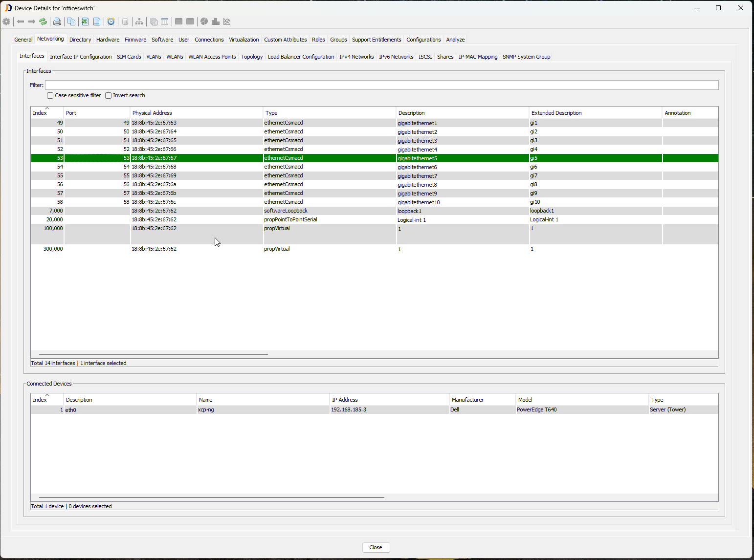Click the Close button
Image resolution: width=754 pixels, height=560 pixels.
pyautogui.click(x=376, y=547)
